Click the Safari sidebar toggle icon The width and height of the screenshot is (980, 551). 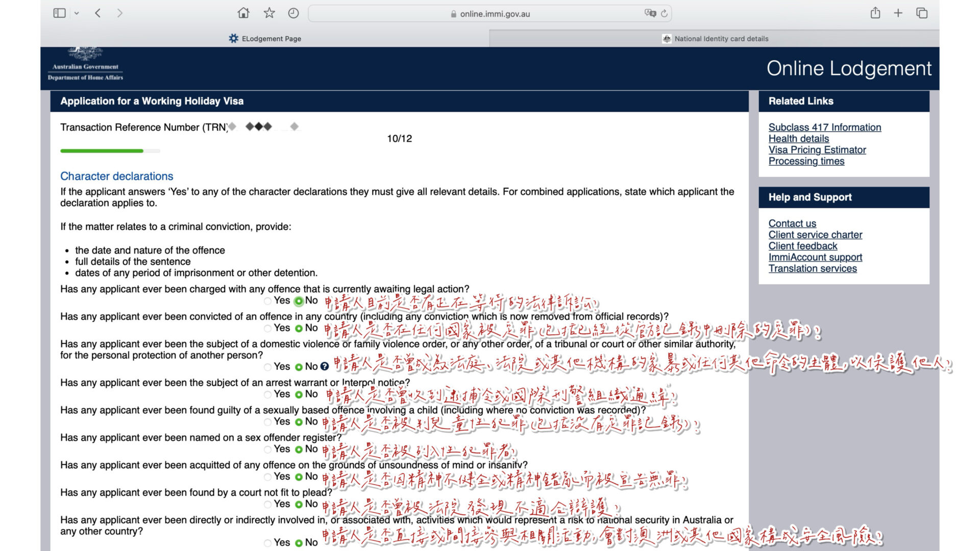(x=59, y=13)
